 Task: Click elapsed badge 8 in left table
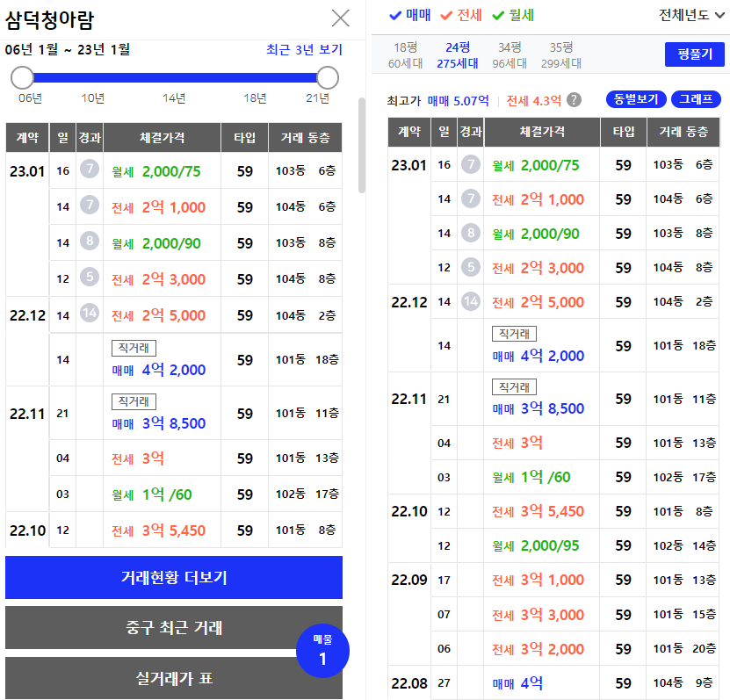tap(90, 241)
